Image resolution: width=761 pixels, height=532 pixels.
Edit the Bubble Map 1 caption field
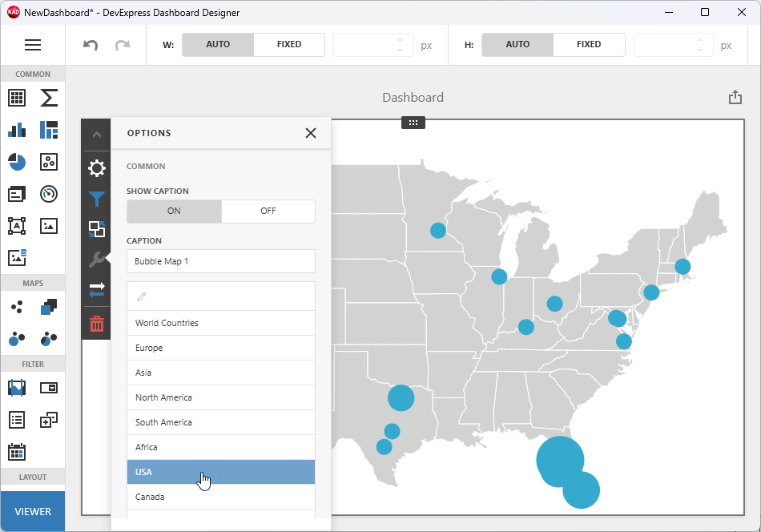click(x=221, y=260)
